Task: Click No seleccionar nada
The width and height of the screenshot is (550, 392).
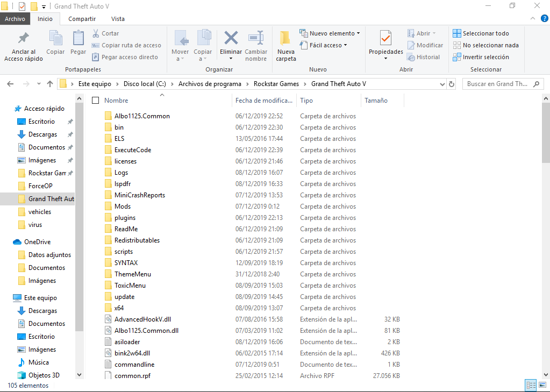Action: click(x=486, y=45)
